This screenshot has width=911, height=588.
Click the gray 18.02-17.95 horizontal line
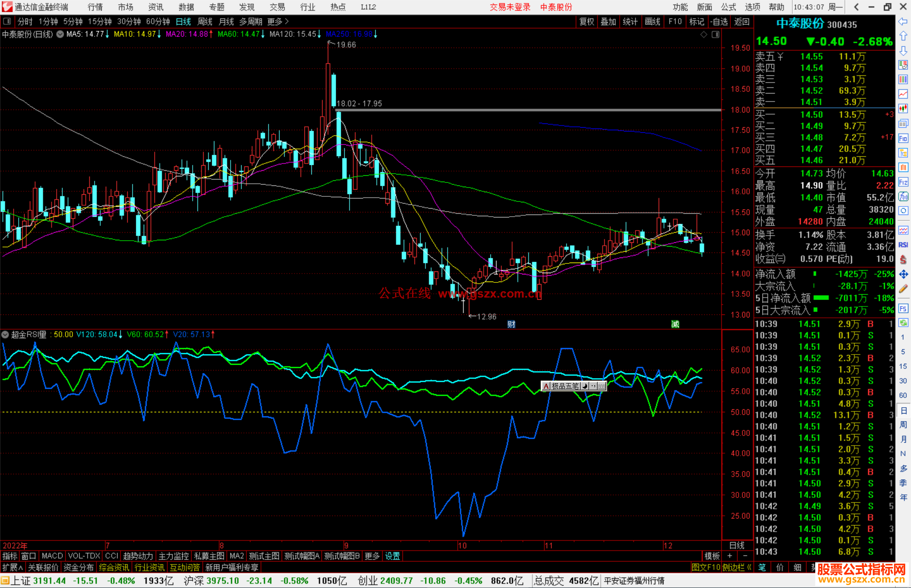[x=527, y=110]
